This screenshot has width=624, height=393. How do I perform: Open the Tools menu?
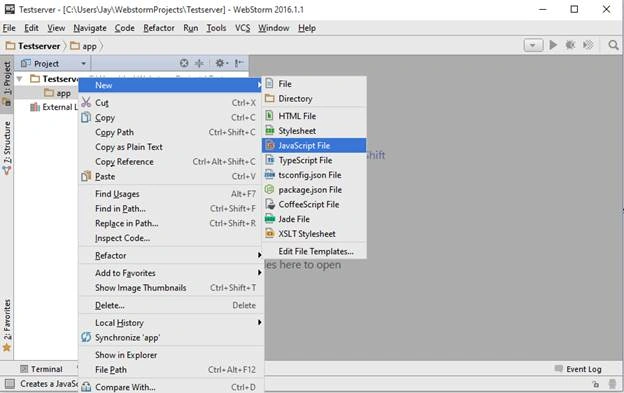coord(216,28)
